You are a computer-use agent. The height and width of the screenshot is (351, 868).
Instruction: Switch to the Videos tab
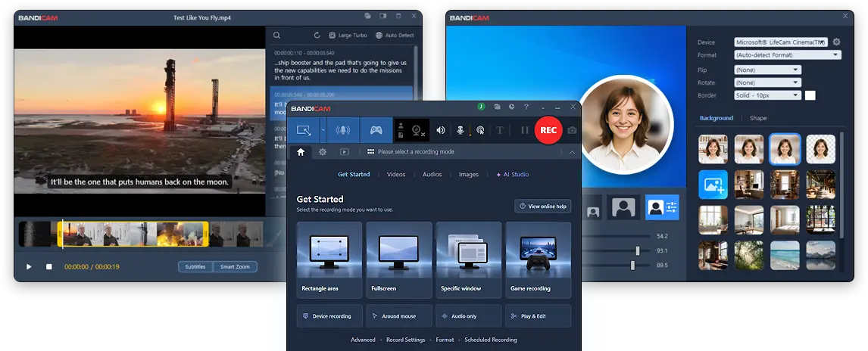(x=396, y=175)
